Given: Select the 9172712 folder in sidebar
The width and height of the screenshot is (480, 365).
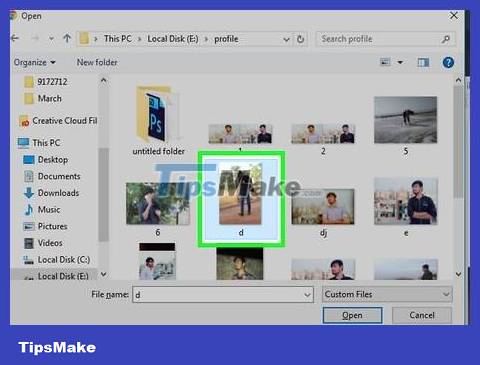Looking at the screenshot, I should tap(46, 82).
